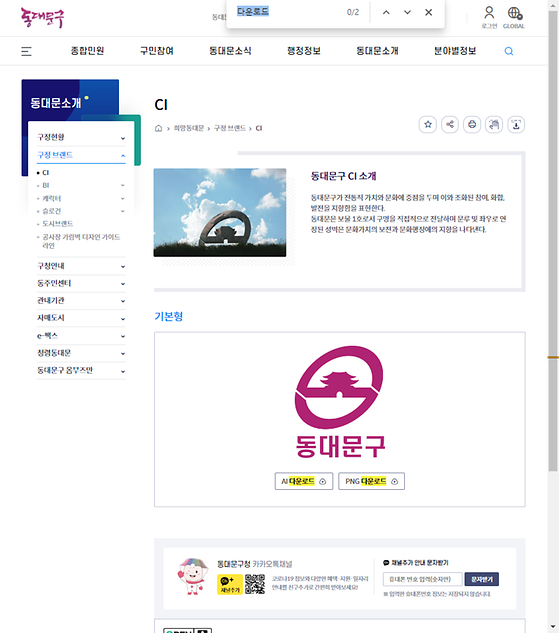Click the translate/convert icon beside printer
Viewport: 559px width, 633px height.
point(494,124)
